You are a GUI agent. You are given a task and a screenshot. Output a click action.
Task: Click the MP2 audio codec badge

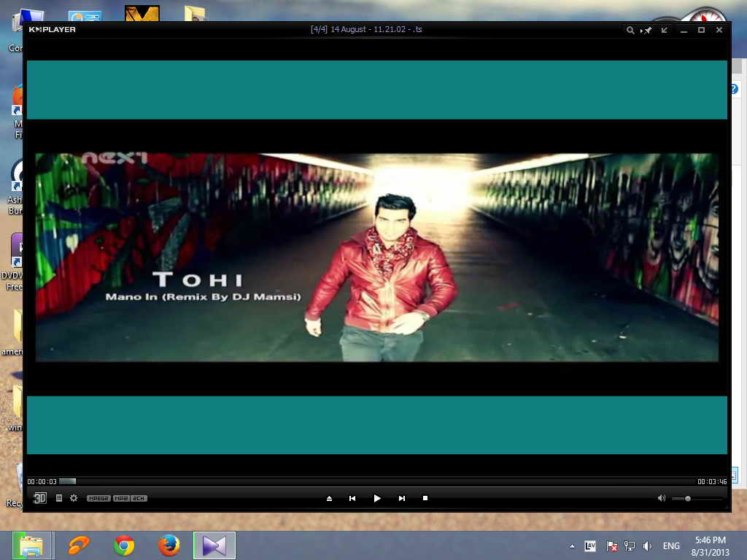click(x=121, y=498)
